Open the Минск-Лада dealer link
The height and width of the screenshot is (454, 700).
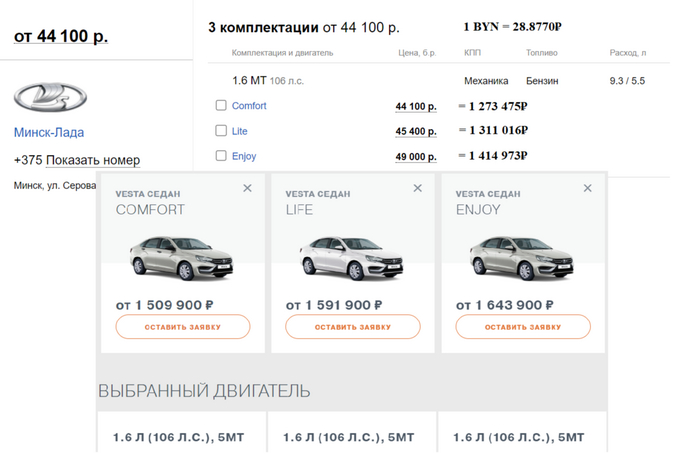pyautogui.click(x=49, y=132)
